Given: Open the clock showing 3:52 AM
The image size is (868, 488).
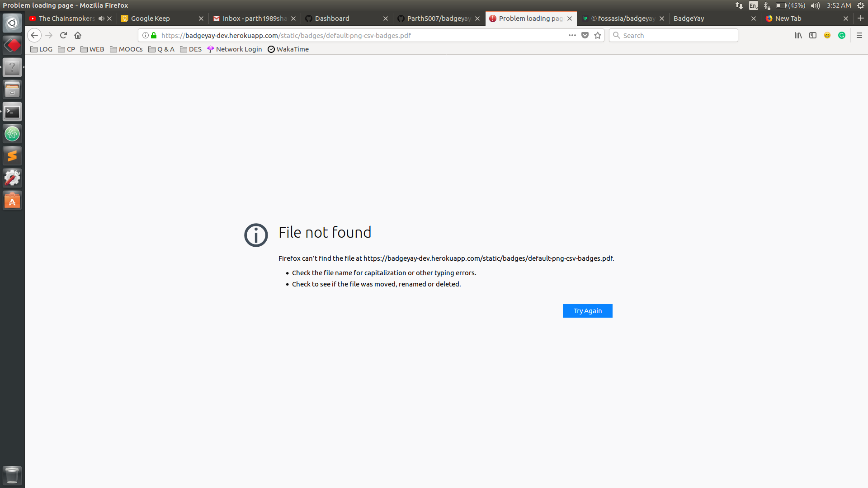Looking at the screenshot, I should pos(839,5).
